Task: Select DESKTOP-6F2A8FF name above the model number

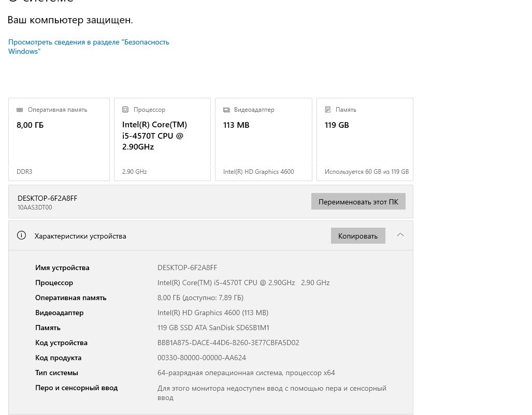Action: point(48,198)
